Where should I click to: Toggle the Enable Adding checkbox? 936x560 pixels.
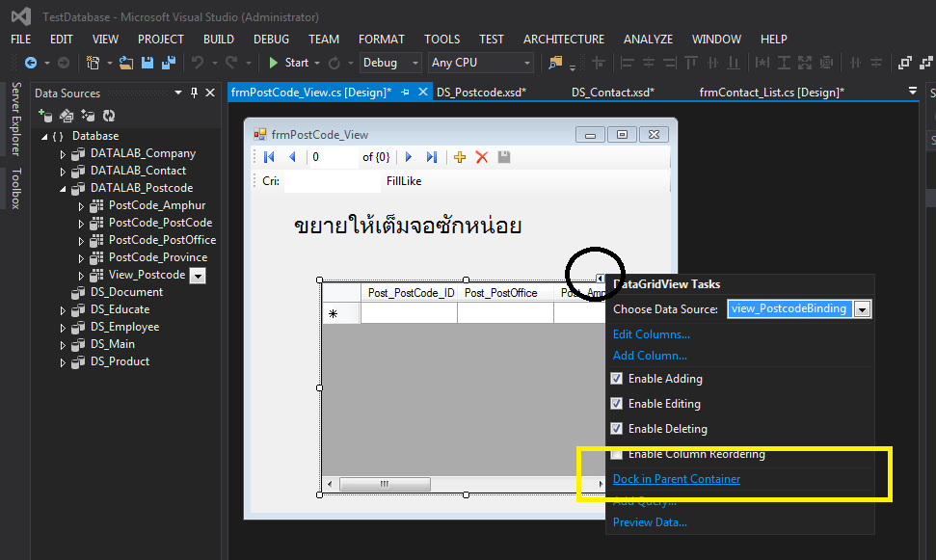point(617,379)
